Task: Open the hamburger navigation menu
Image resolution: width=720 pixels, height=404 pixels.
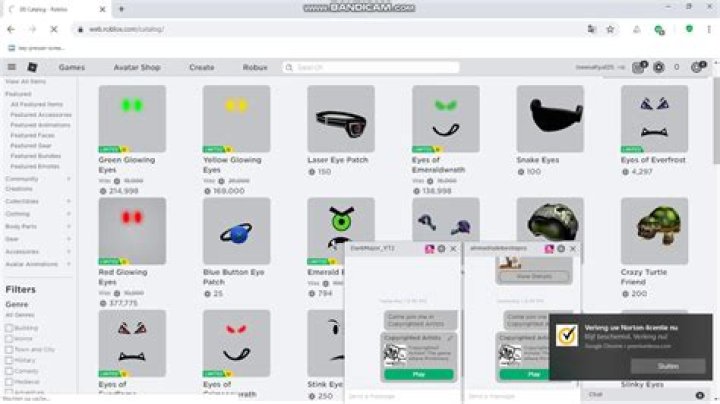Action: [12, 67]
